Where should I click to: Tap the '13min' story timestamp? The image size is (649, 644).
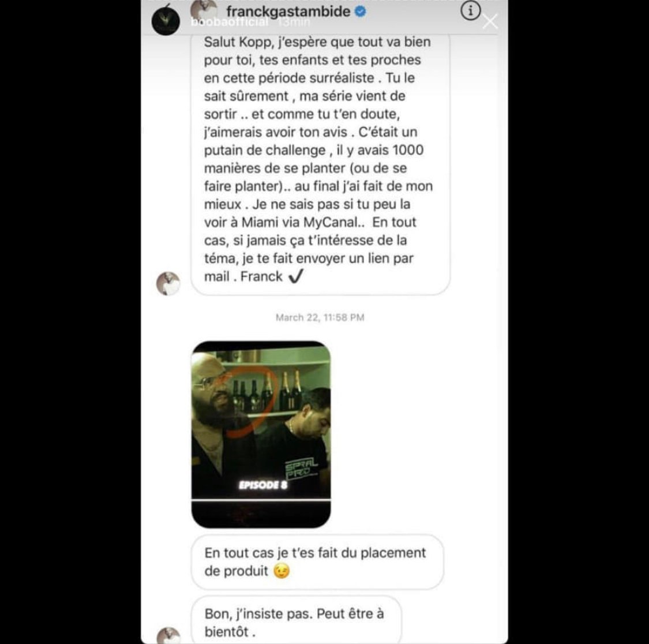(x=294, y=22)
